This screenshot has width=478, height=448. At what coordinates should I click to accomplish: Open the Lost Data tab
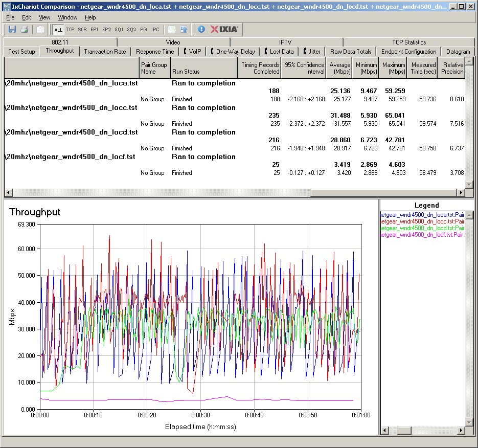tap(279, 52)
